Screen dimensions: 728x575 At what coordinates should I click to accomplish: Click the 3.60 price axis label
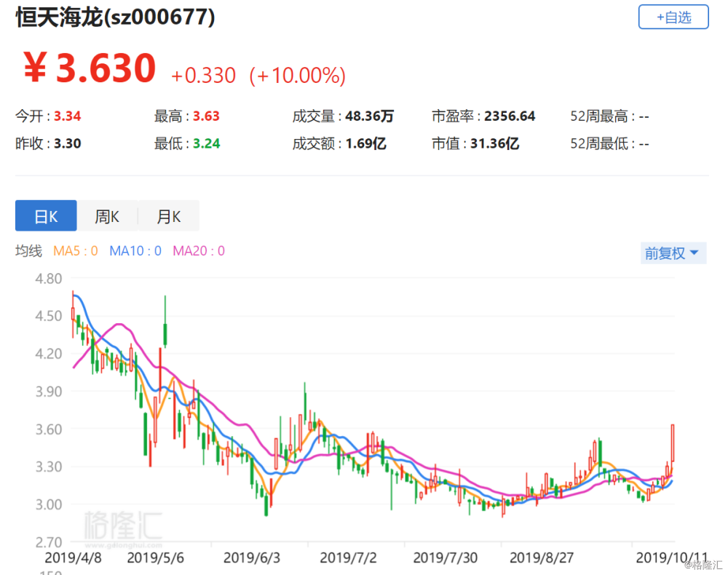[49, 429]
